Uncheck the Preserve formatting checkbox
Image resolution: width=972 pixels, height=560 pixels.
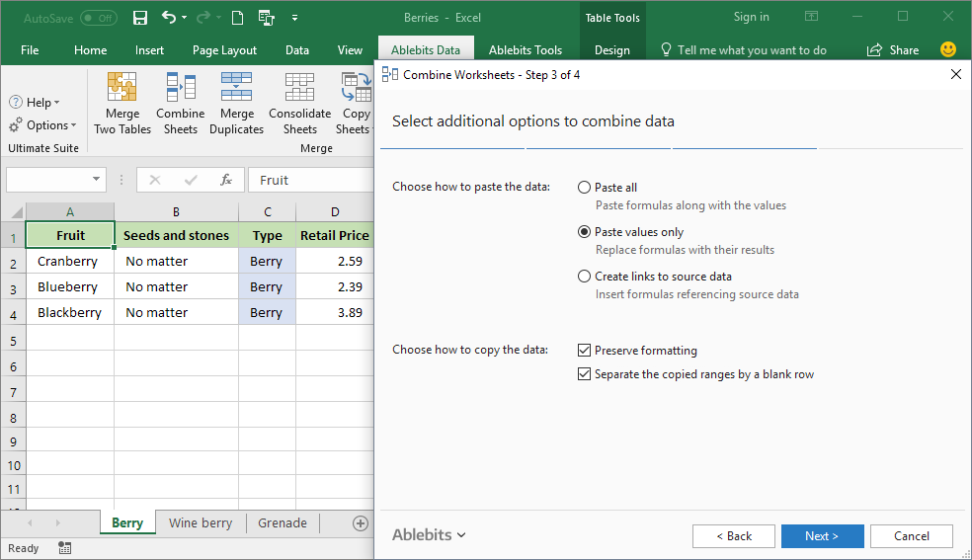pos(584,351)
